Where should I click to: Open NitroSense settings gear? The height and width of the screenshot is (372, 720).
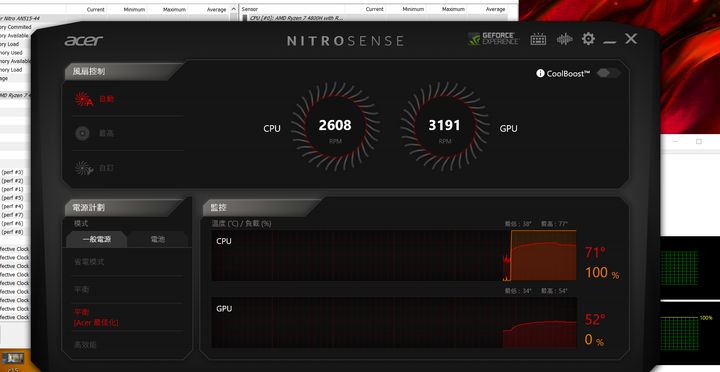click(588, 39)
